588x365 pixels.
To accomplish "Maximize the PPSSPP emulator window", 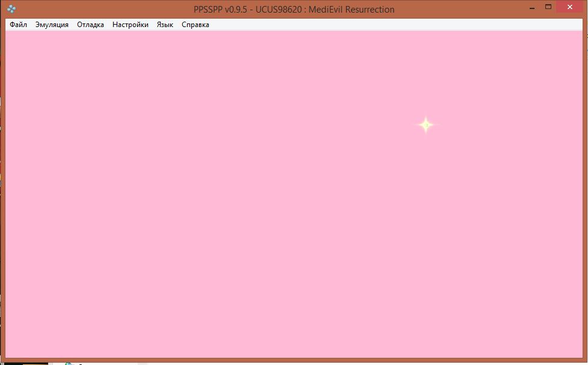I will (x=548, y=7).
